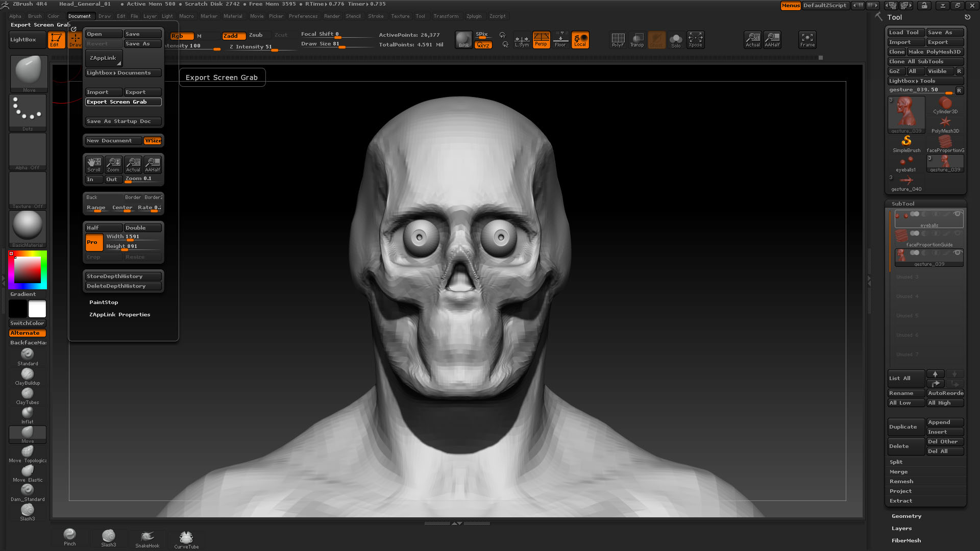Open the Preferences menu
Screen dimensions: 980x551
point(303,16)
